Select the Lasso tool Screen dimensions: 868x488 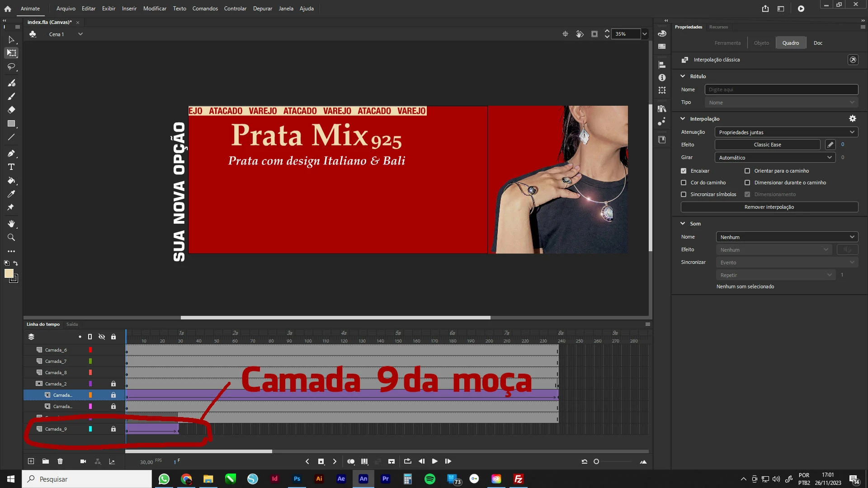click(11, 67)
